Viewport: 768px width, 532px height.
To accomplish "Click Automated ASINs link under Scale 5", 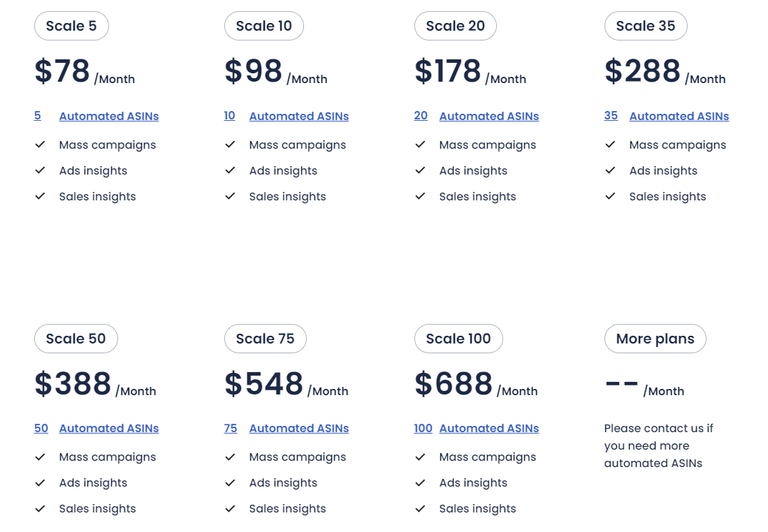I will click(x=109, y=117).
